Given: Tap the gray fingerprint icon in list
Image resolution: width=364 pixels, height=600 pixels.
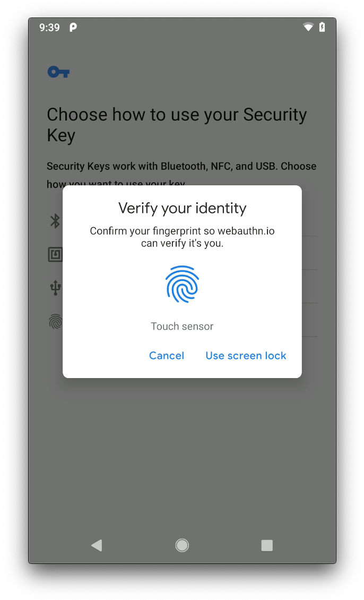Looking at the screenshot, I should 56,321.
